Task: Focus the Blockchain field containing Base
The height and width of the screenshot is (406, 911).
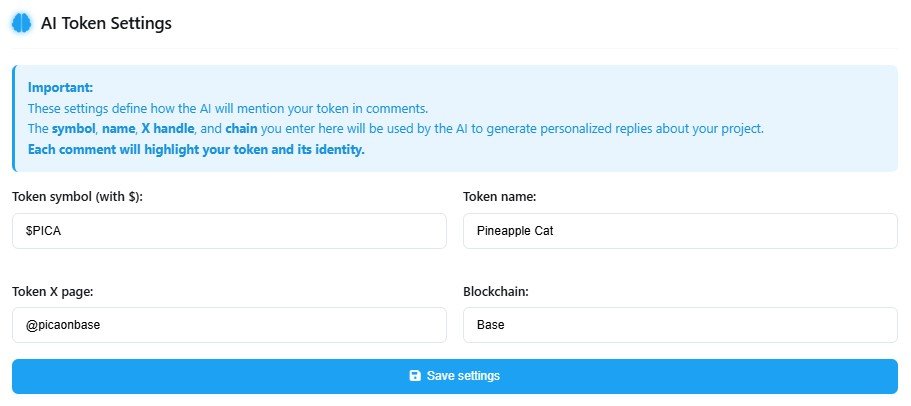Action: click(x=680, y=325)
